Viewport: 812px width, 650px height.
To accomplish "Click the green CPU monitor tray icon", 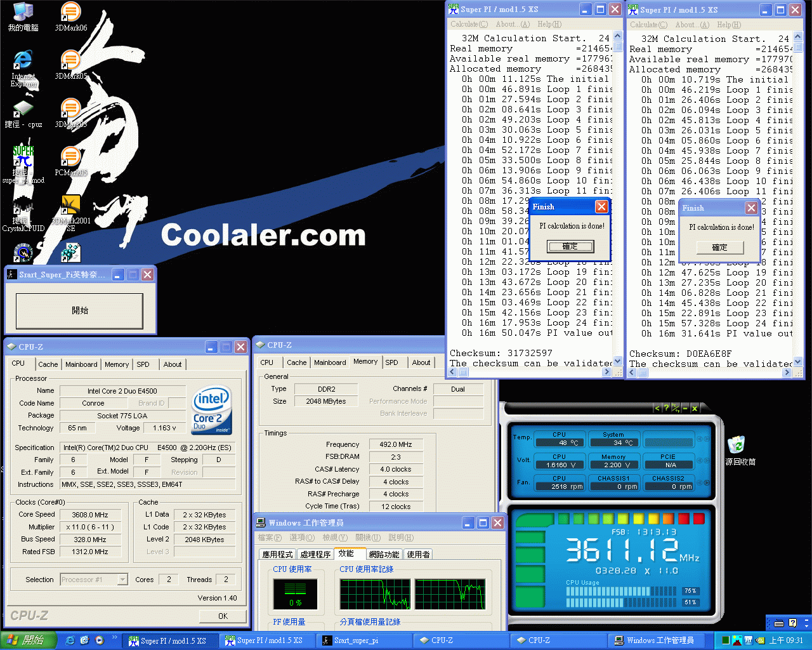I will coord(725,640).
